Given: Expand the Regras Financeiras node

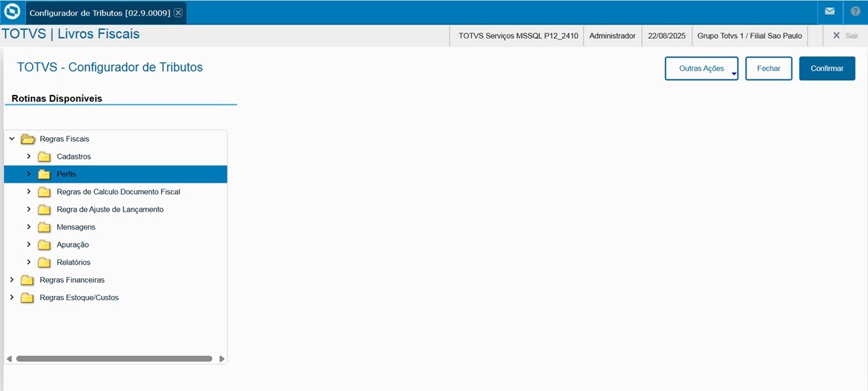Looking at the screenshot, I should click(x=12, y=280).
